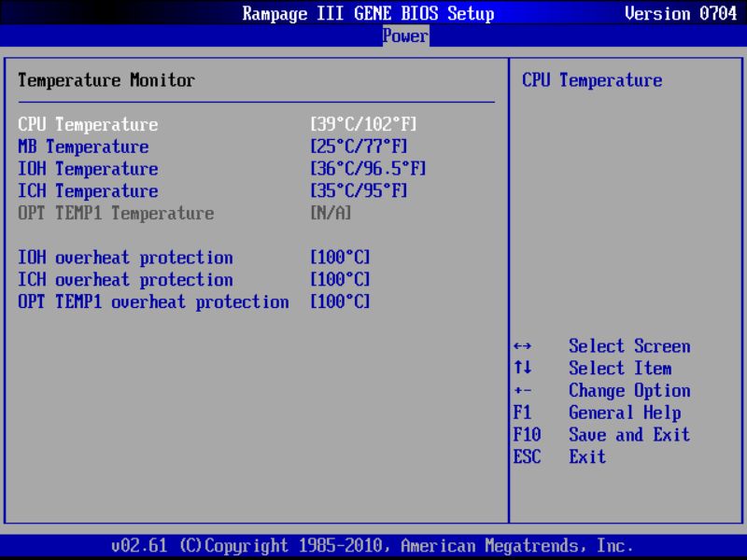
Task: Change ICH overheat protection 100°C value
Action: click(340, 279)
